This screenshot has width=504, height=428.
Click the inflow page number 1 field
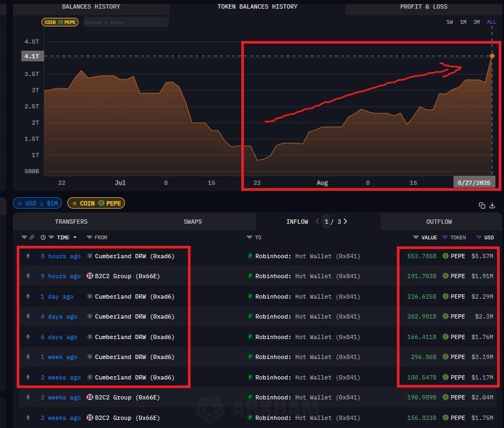[326, 222]
